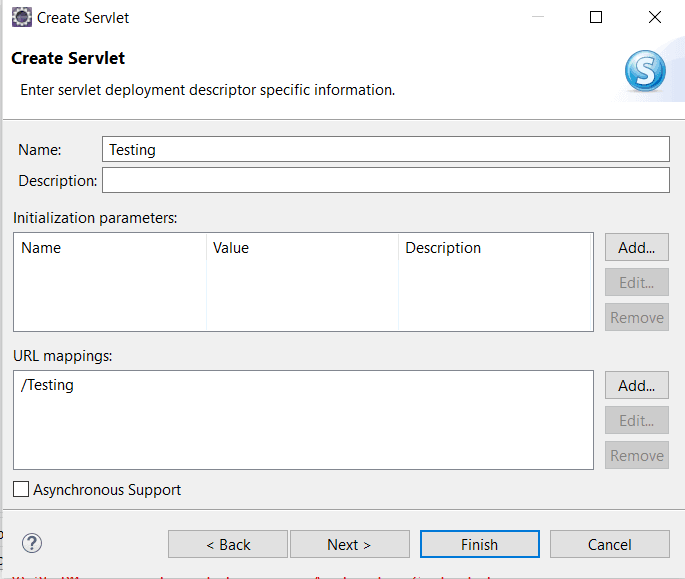This screenshot has width=685, height=579.
Task: Close the Create Servlet window
Action: click(654, 17)
